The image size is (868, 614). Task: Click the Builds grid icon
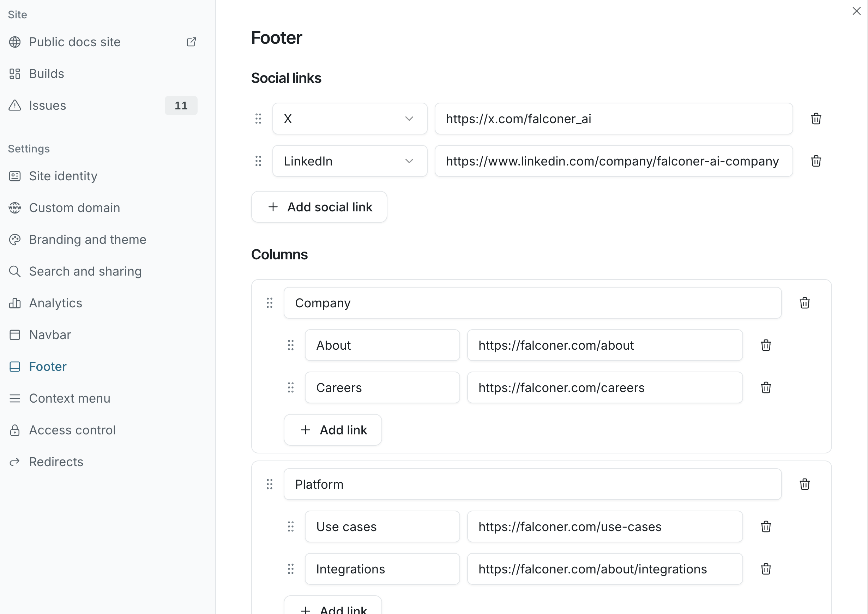coord(15,74)
